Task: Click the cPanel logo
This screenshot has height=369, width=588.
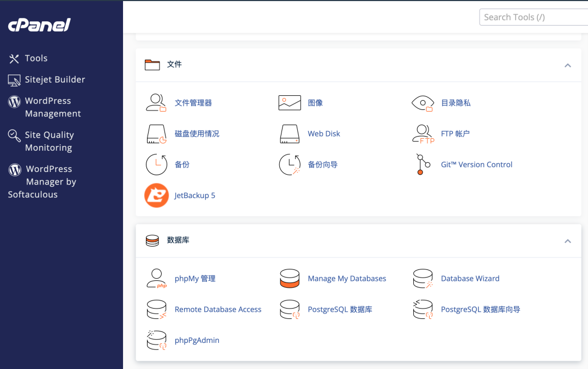Action: click(x=39, y=24)
